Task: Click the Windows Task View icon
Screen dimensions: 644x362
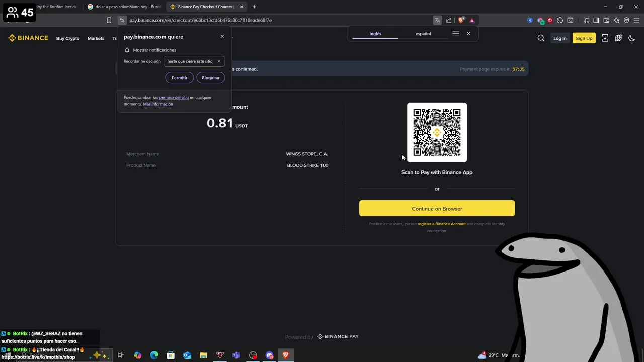Action: tap(121, 355)
